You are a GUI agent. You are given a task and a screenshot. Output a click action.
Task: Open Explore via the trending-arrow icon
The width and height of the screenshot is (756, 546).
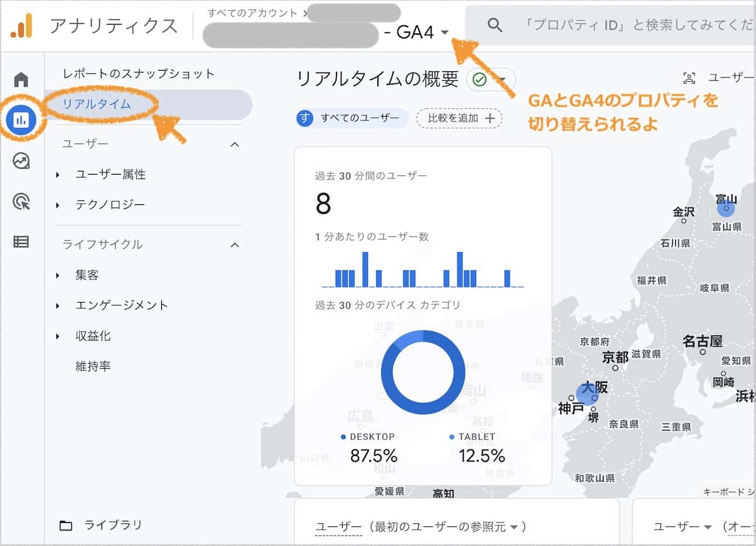[x=21, y=161]
